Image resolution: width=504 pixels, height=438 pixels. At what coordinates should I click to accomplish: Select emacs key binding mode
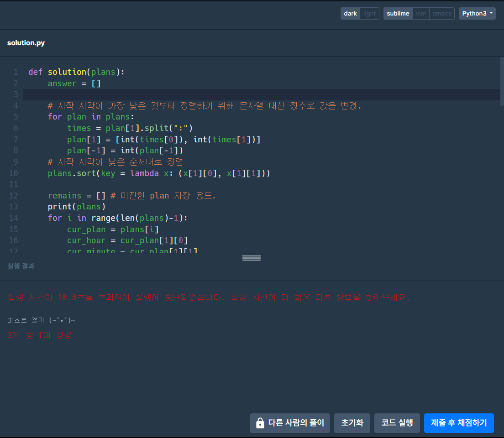tap(441, 14)
